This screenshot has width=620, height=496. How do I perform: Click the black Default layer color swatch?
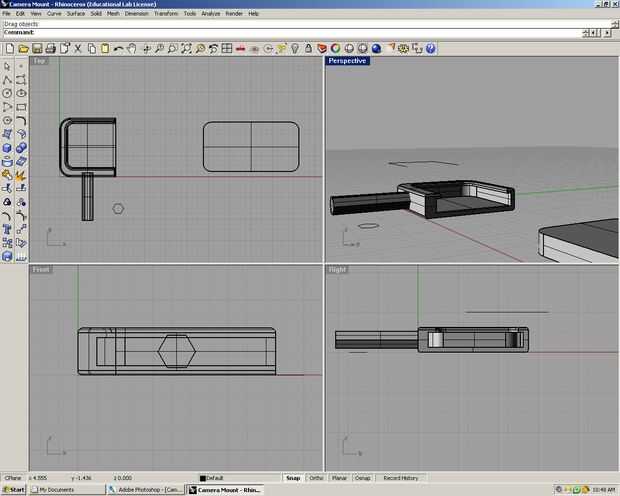pos(203,478)
